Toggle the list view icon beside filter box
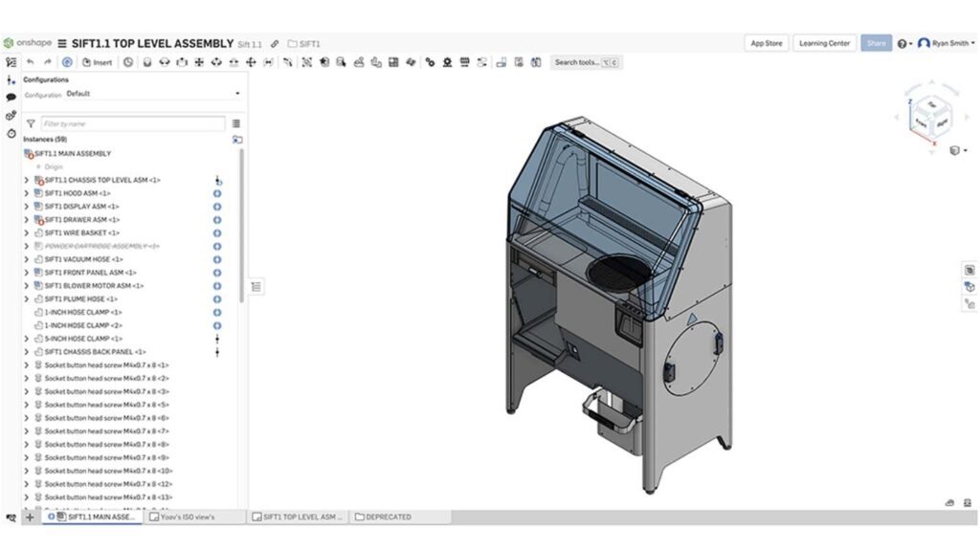 click(236, 122)
